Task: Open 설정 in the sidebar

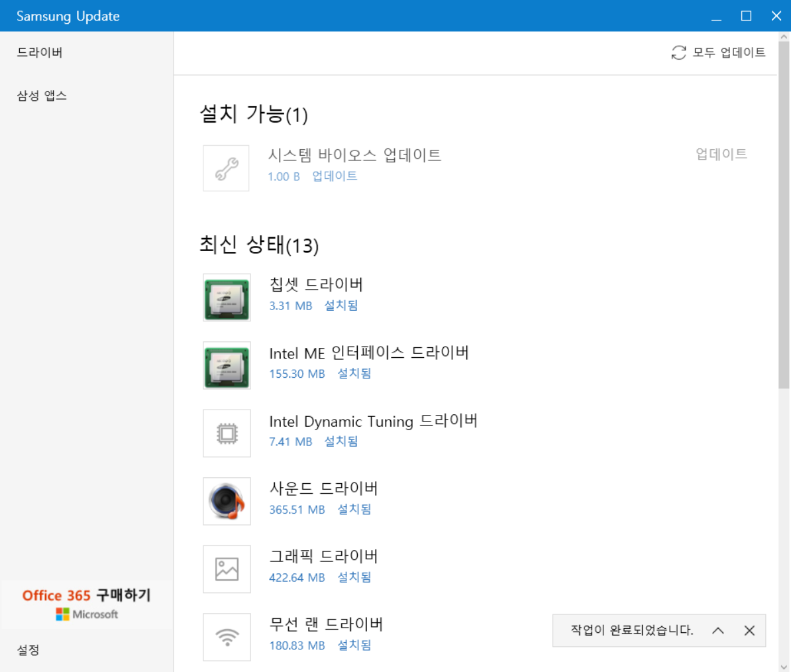Action: tap(28, 650)
